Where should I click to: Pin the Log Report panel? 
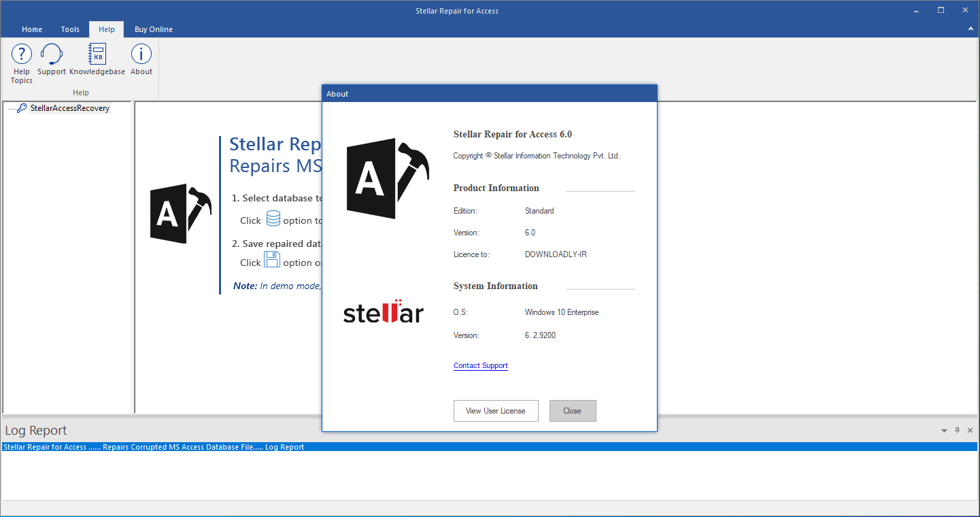click(x=957, y=430)
